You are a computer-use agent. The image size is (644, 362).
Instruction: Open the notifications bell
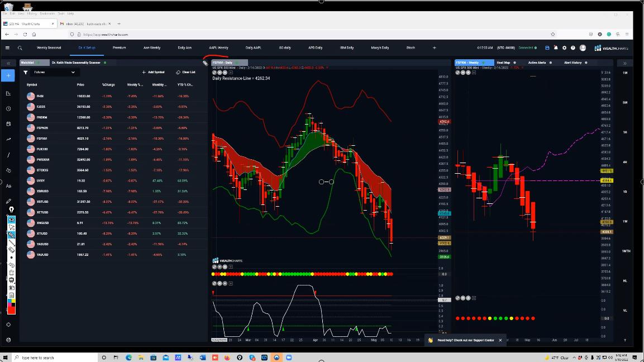pos(556,48)
